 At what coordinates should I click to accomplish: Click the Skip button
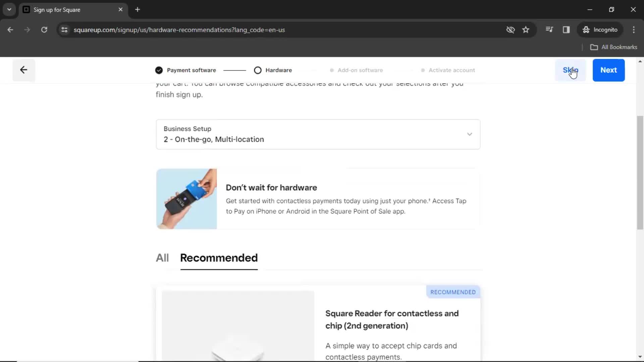570,70
